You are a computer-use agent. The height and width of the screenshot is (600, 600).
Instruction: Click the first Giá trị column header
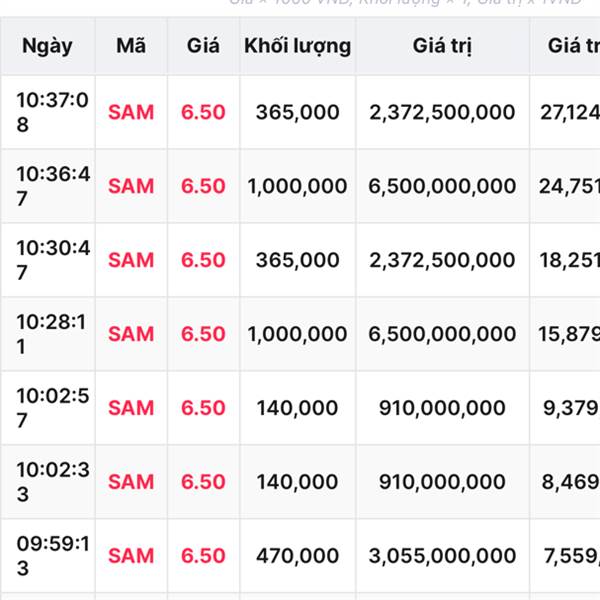click(x=442, y=46)
